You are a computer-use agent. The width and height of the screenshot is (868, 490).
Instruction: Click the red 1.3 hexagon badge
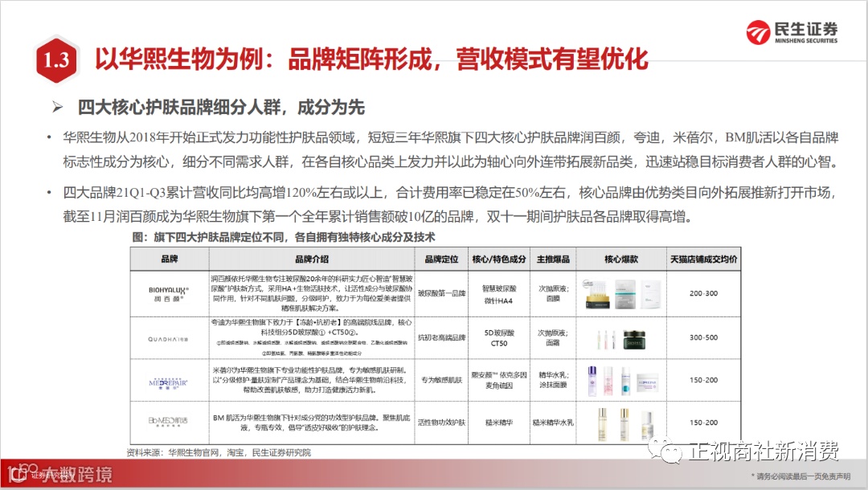pos(56,59)
